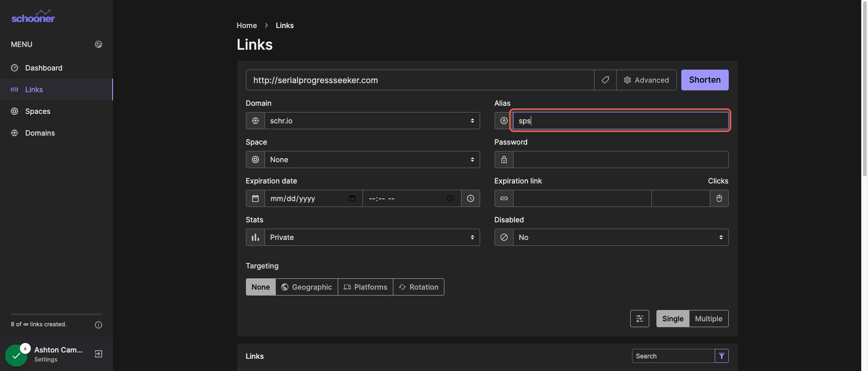Toggle the theme icon beside MENU
This screenshot has height=371, width=868.
coord(99,44)
